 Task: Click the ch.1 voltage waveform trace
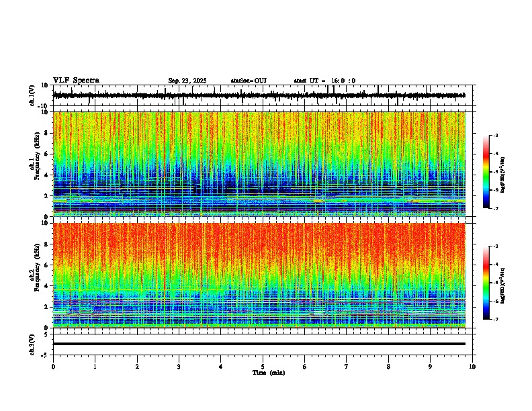click(259, 95)
